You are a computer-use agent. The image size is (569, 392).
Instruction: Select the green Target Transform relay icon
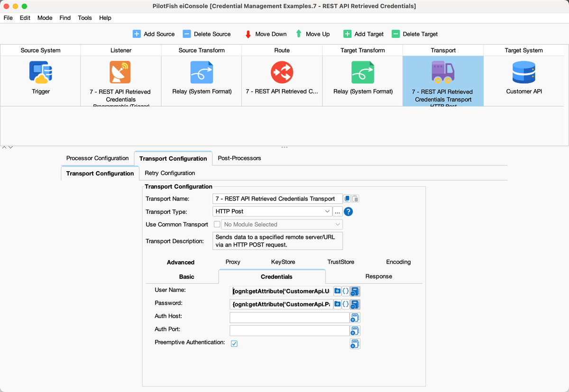click(x=363, y=73)
